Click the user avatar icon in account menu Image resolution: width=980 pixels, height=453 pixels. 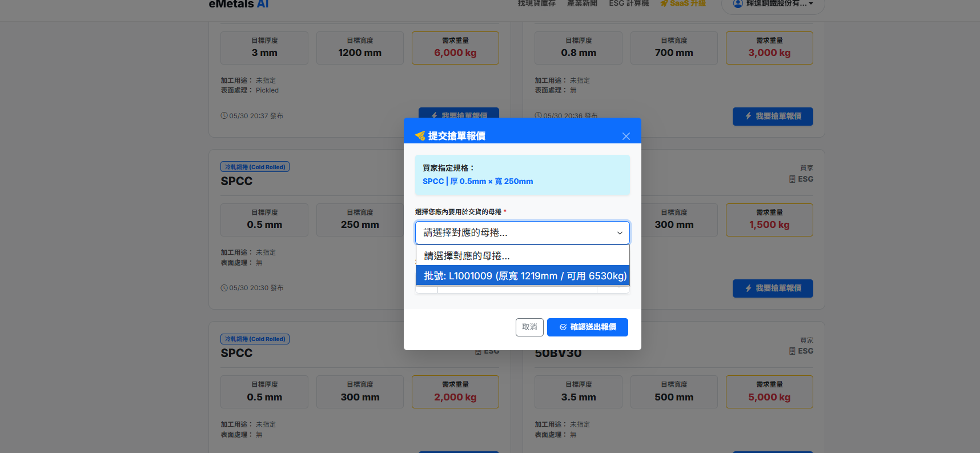(x=738, y=3)
